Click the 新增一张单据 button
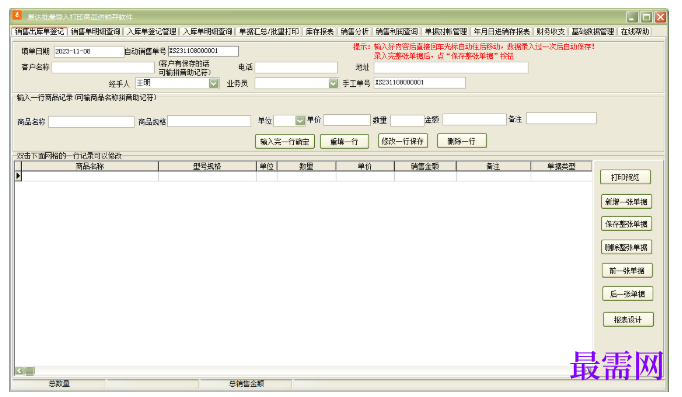The image size is (682, 397). coord(626,201)
